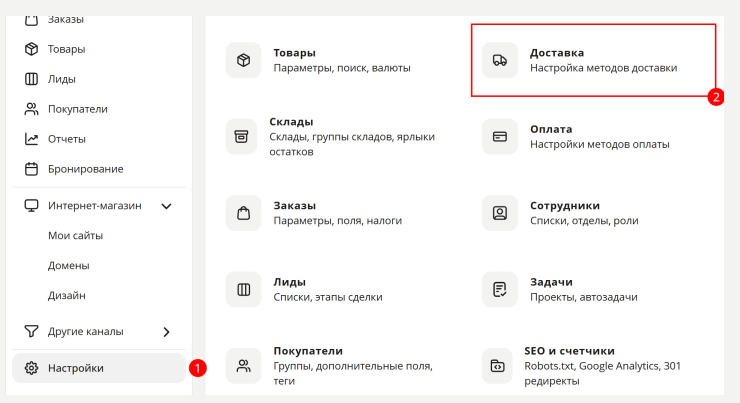Click the Доставка truck icon

[x=500, y=60]
